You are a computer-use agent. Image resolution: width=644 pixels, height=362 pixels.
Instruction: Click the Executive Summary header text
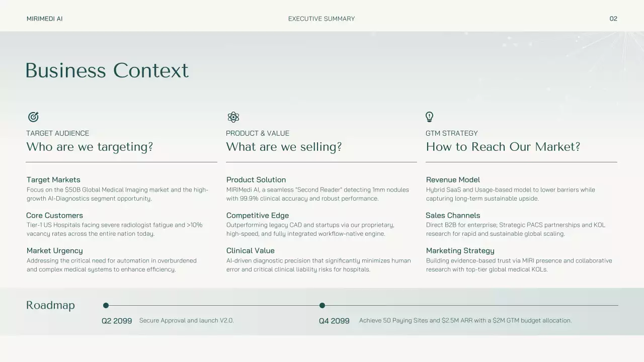[321, 19]
